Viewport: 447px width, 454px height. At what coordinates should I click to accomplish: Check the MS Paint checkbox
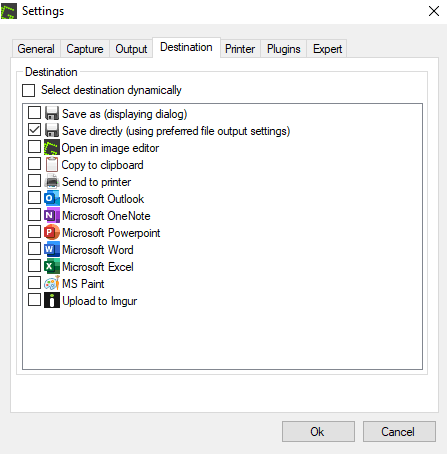(x=34, y=283)
